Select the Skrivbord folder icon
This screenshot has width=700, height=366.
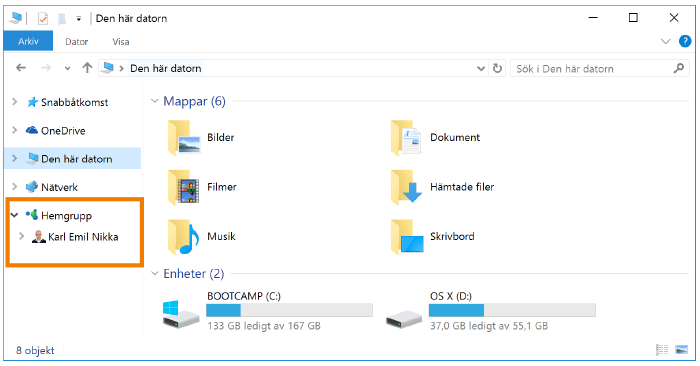point(407,237)
